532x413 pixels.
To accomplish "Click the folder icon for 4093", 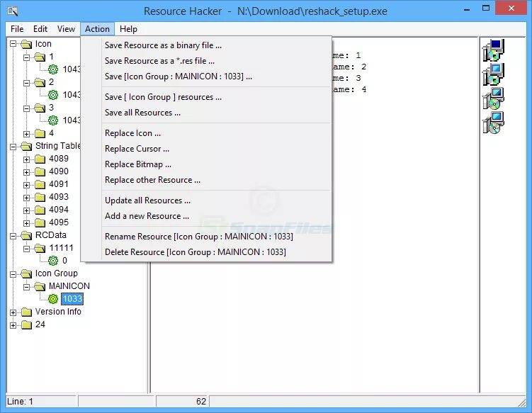I will click(40, 197).
